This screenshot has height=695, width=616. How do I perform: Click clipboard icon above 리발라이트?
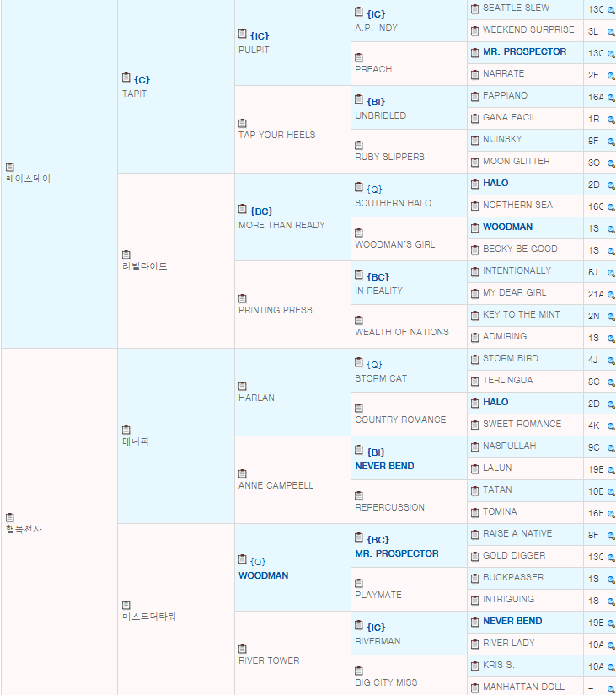[x=126, y=255]
